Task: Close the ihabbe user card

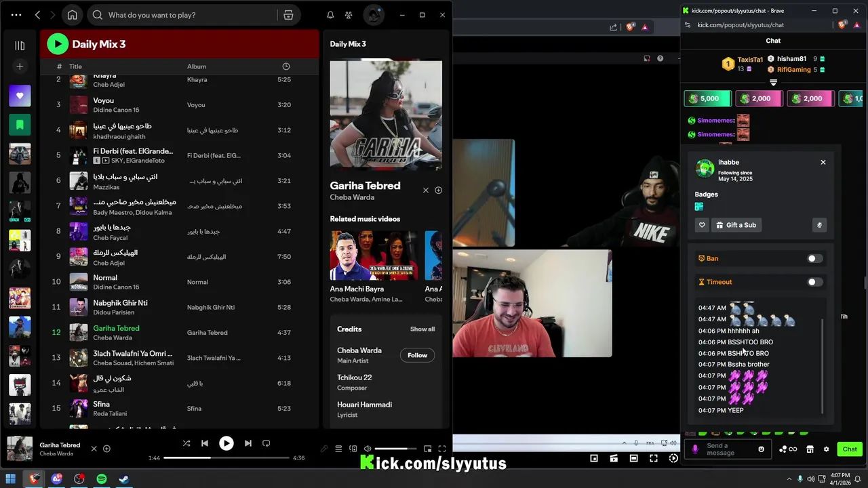Action: (x=823, y=162)
